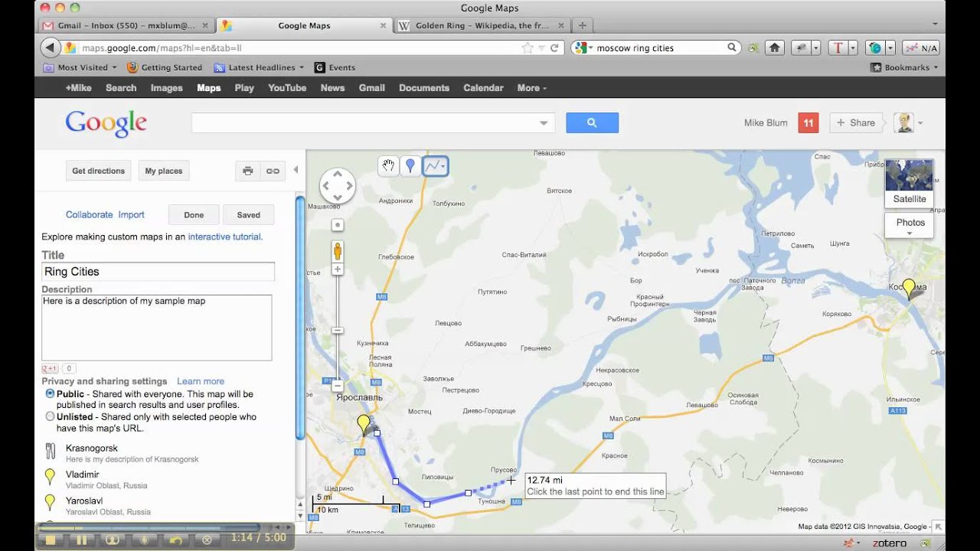This screenshot has width=980, height=551.
Task: Zoom out with the minus button
Action: [x=338, y=386]
